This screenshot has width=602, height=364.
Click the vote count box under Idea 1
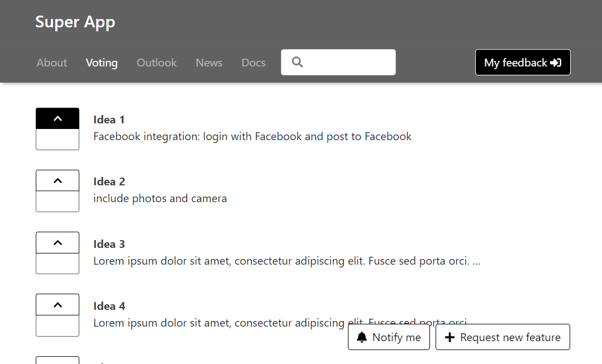[58, 140]
